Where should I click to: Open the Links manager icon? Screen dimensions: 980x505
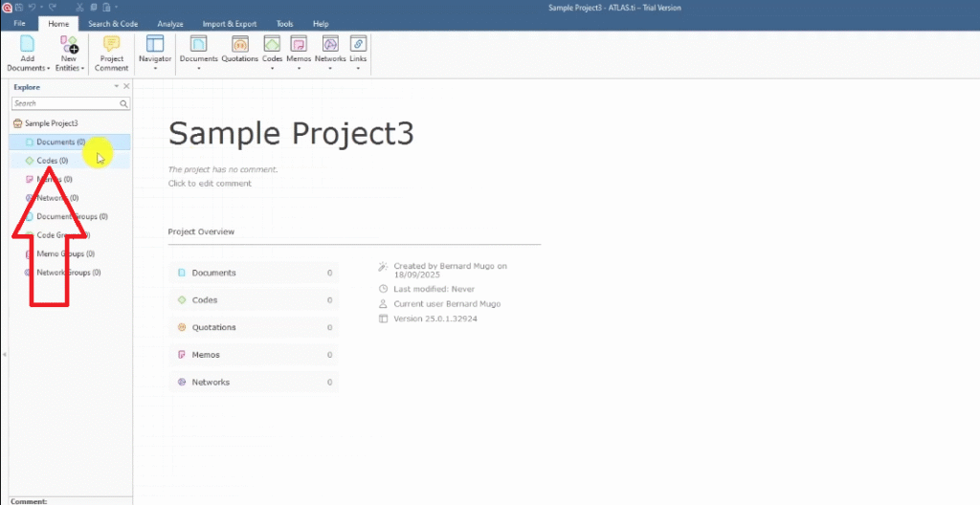coord(358,46)
